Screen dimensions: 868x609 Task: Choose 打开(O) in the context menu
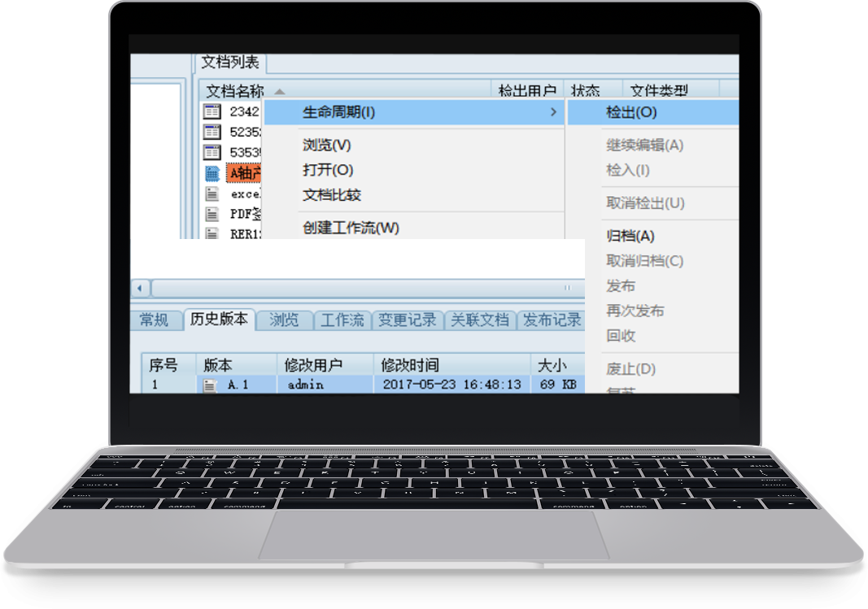[328, 170]
